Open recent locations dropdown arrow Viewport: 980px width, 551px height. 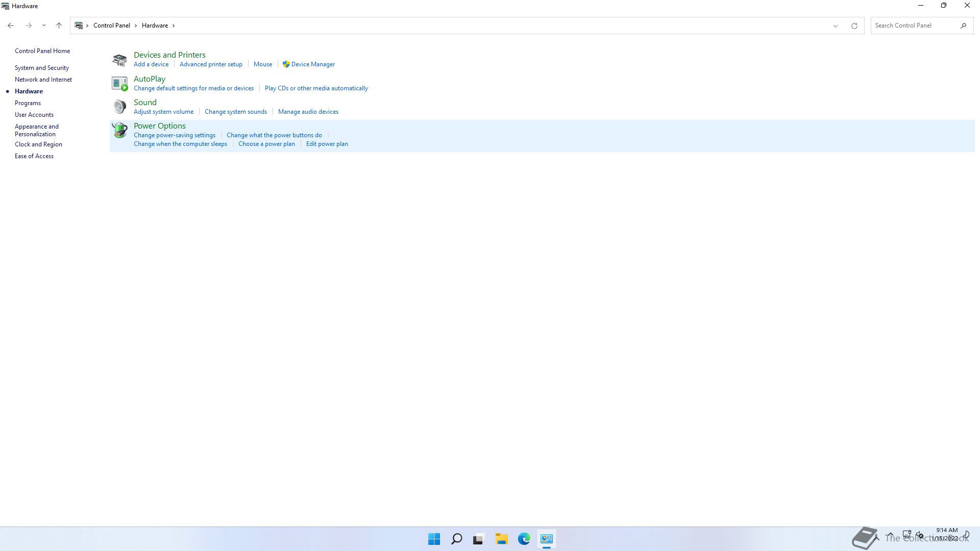click(44, 26)
